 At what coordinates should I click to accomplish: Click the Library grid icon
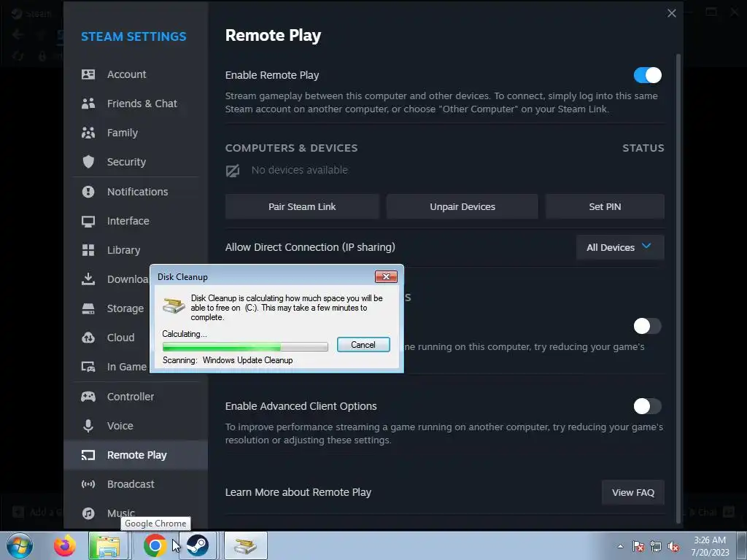tap(88, 250)
